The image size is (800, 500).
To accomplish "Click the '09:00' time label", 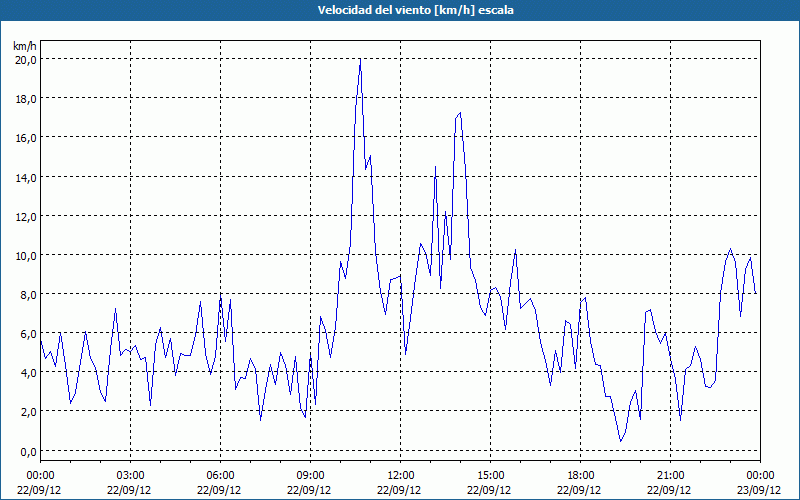I will pyautogui.click(x=310, y=476).
